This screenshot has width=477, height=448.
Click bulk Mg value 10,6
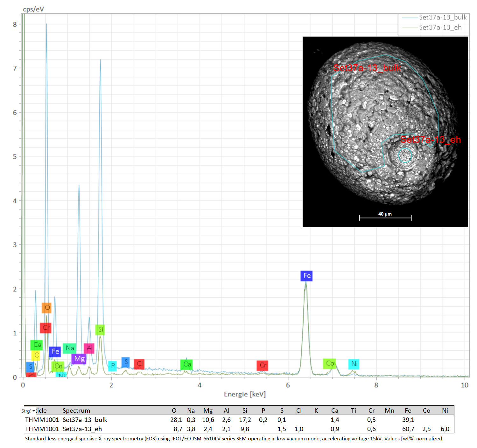click(208, 420)
